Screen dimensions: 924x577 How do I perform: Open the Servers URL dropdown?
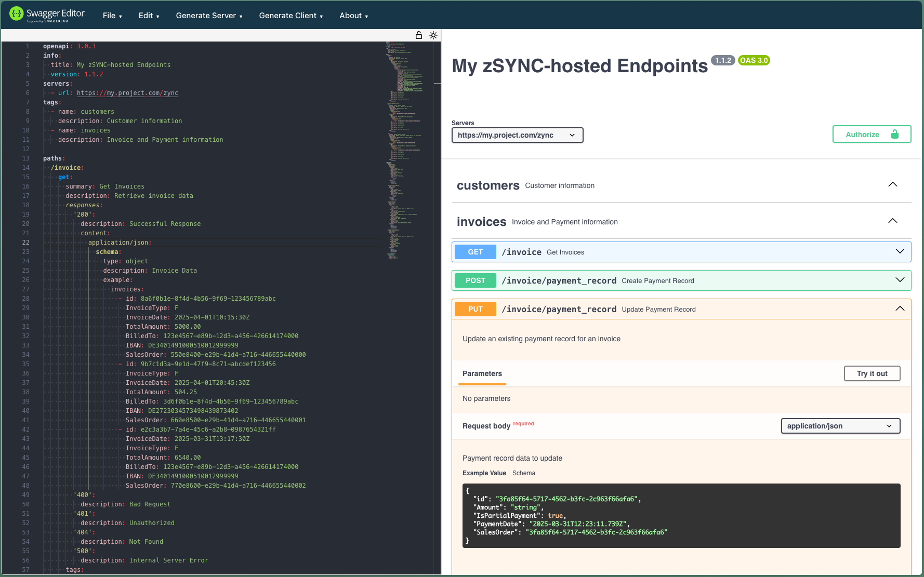pyautogui.click(x=517, y=135)
